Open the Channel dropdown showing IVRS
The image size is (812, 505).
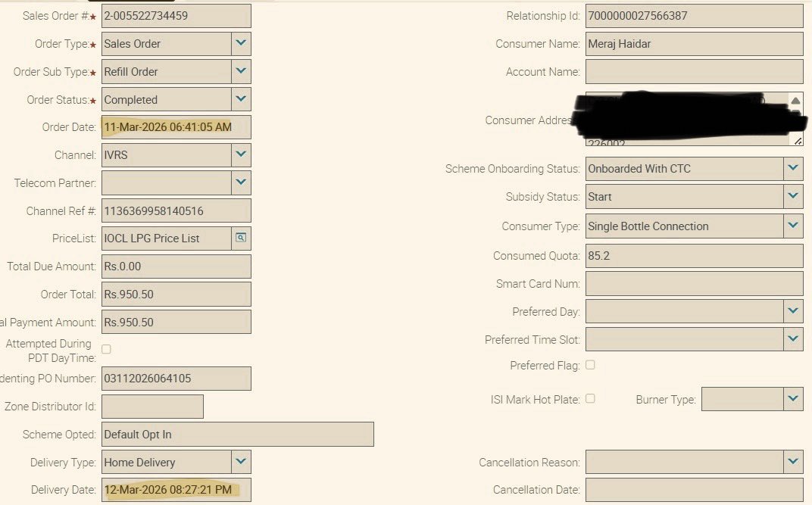(x=241, y=154)
